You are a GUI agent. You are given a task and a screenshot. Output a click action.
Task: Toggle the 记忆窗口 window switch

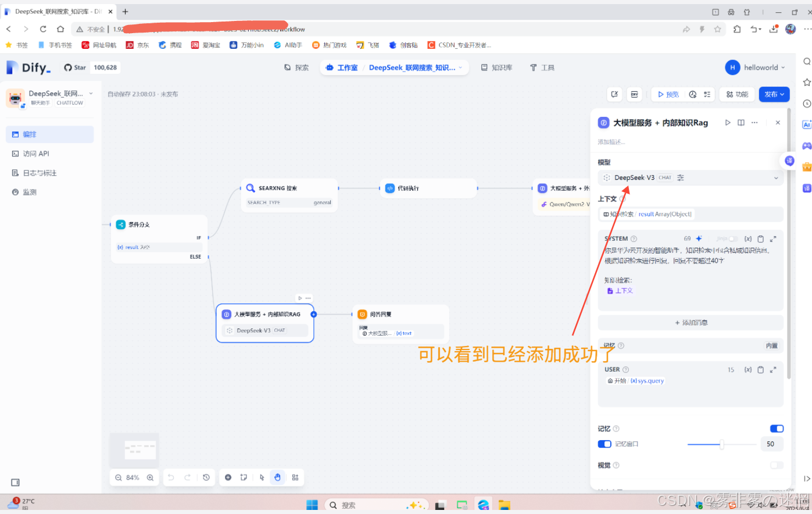604,444
